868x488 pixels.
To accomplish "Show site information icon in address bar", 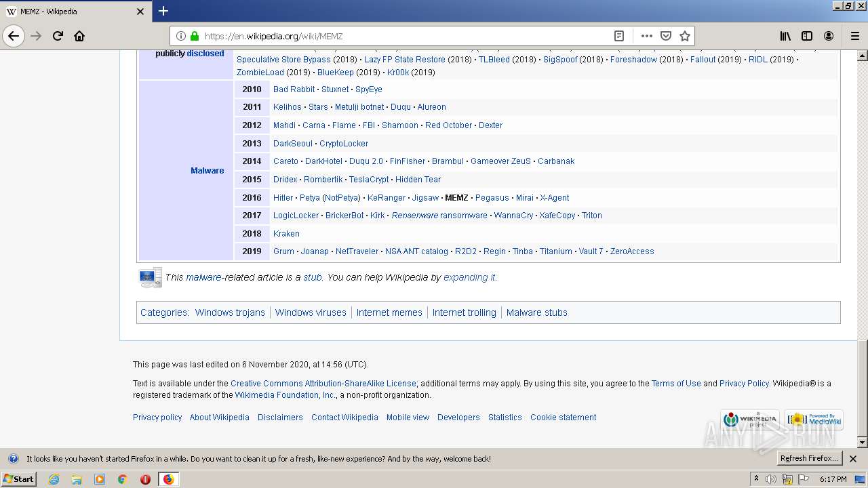I will click(181, 36).
